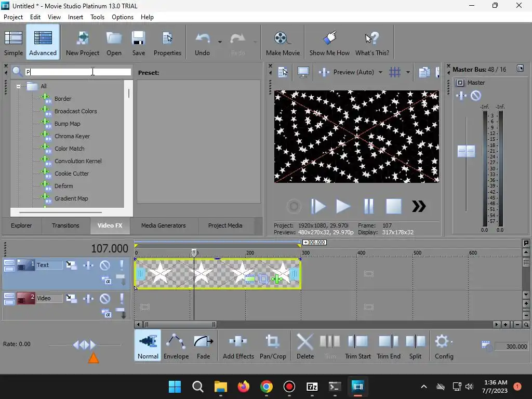Solo the Text track
The image size is (532, 399).
(122, 265)
